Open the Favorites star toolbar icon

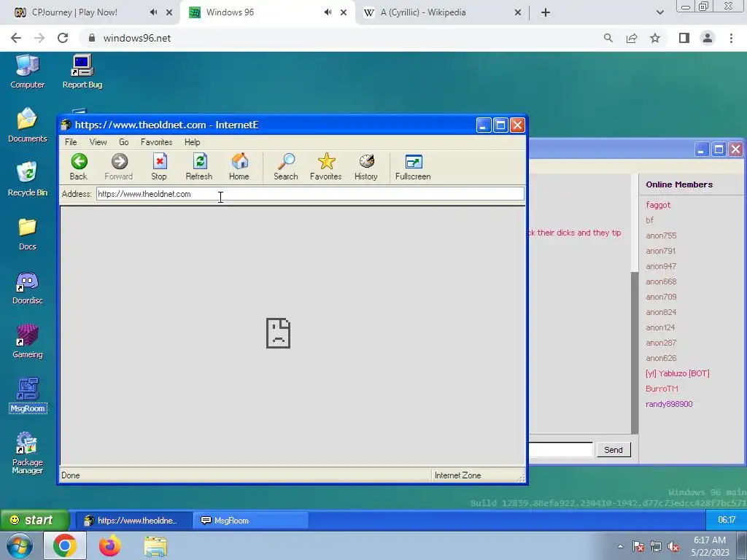[326, 166]
